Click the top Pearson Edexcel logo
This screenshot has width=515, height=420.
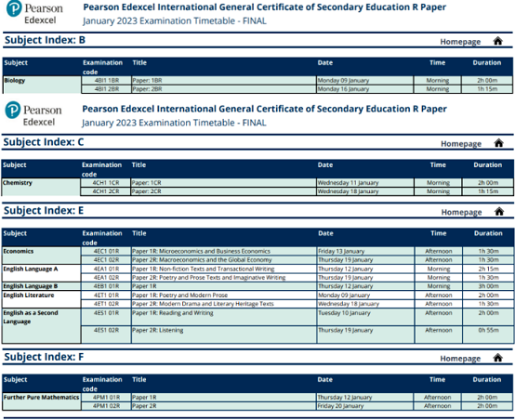[34, 12]
